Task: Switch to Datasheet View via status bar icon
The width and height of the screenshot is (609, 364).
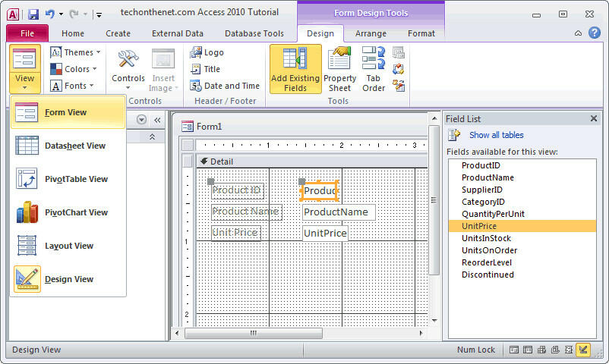Action: click(x=528, y=350)
